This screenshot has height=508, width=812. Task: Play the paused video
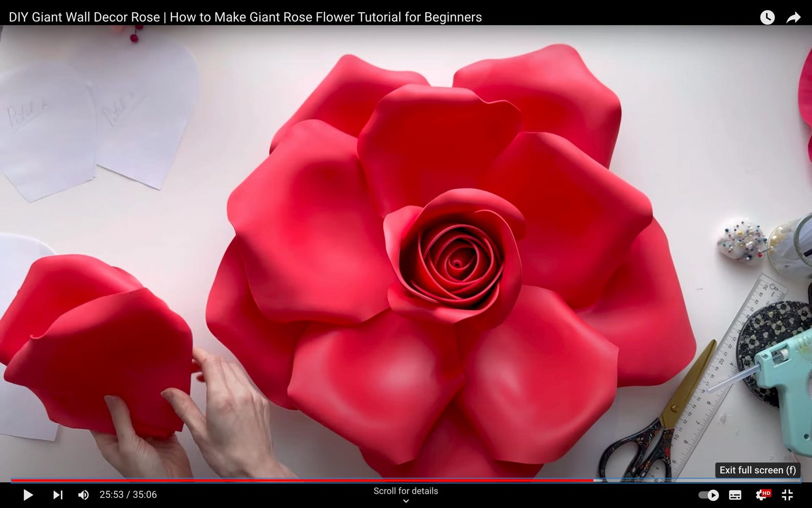[x=28, y=495]
